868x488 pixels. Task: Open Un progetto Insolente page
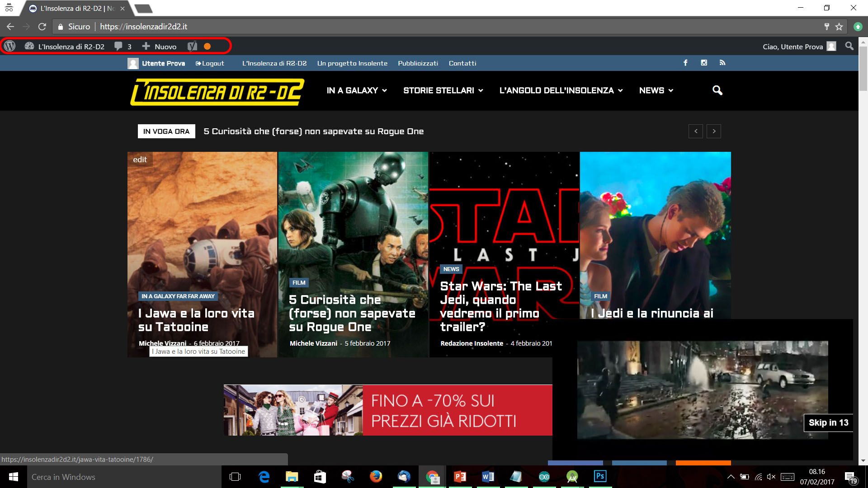(x=352, y=63)
